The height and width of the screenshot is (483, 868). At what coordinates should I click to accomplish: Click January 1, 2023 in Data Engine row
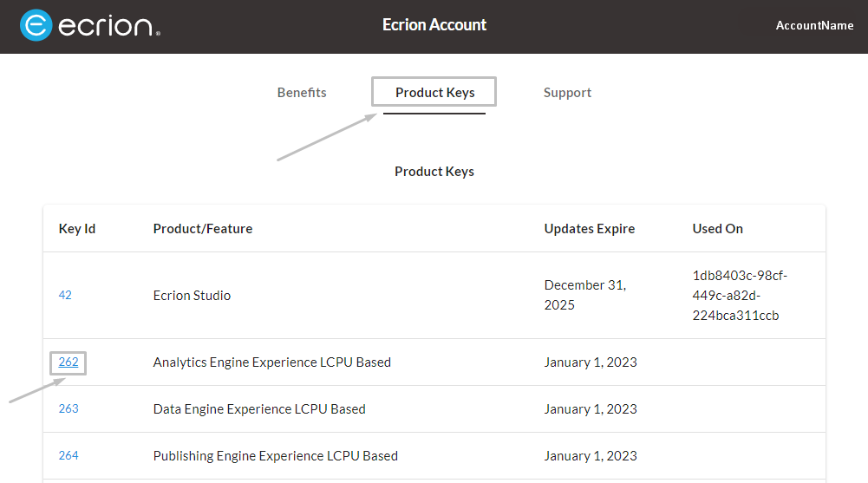[x=591, y=409]
